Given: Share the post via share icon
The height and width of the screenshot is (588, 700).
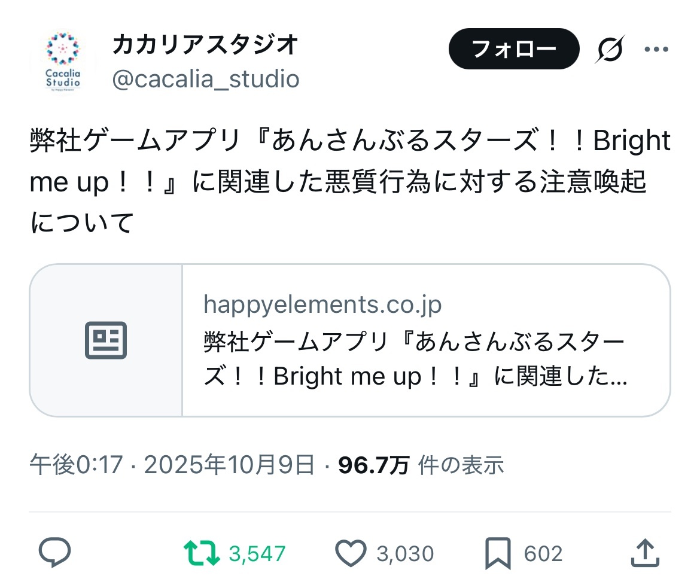Looking at the screenshot, I should [x=646, y=553].
